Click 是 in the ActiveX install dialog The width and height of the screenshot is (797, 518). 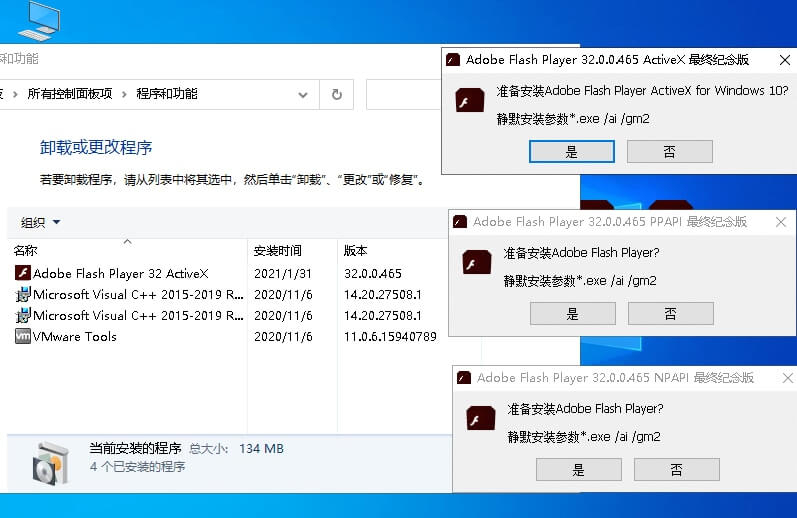pyautogui.click(x=571, y=151)
